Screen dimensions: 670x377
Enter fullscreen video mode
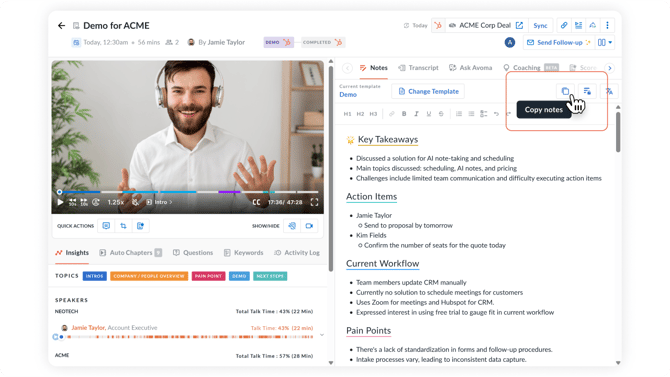(x=314, y=202)
